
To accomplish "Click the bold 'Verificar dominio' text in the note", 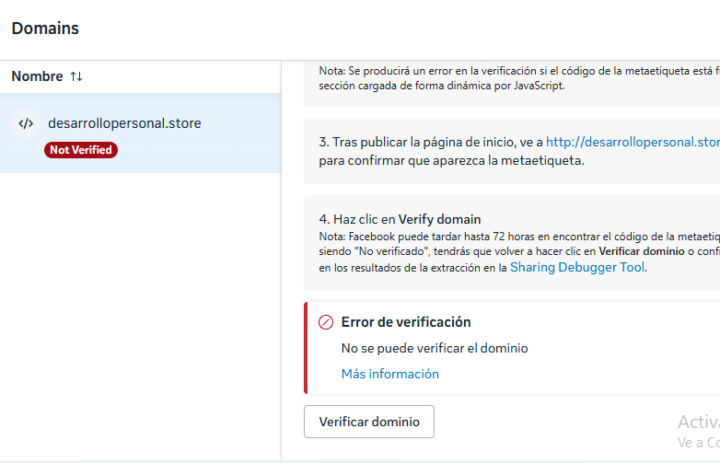I will (x=641, y=251).
